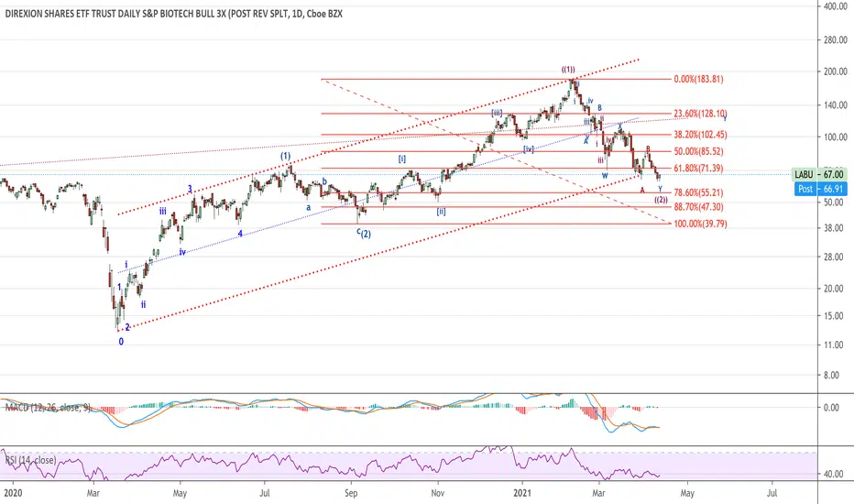Viewport: 854px width, 504px height.
Task: Select the 50.00%(85.52) Fibonacci label
Action: pyautogui.click(x=698, y=151)
